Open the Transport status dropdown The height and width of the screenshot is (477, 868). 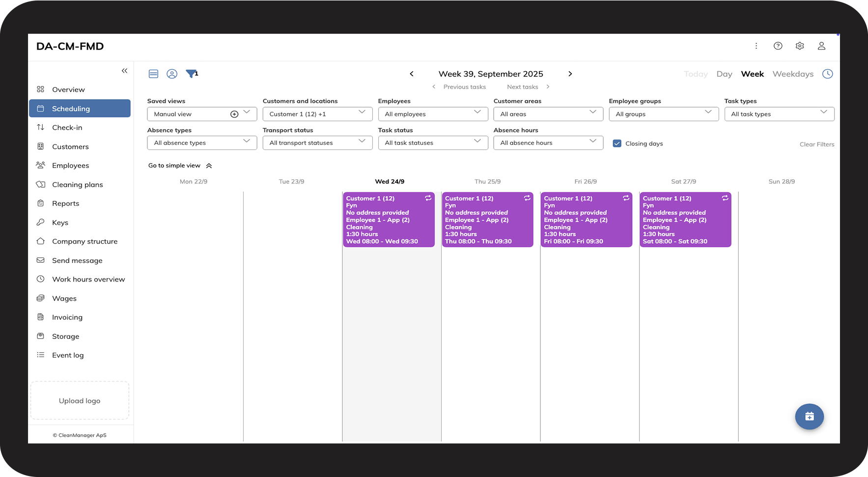317,143
